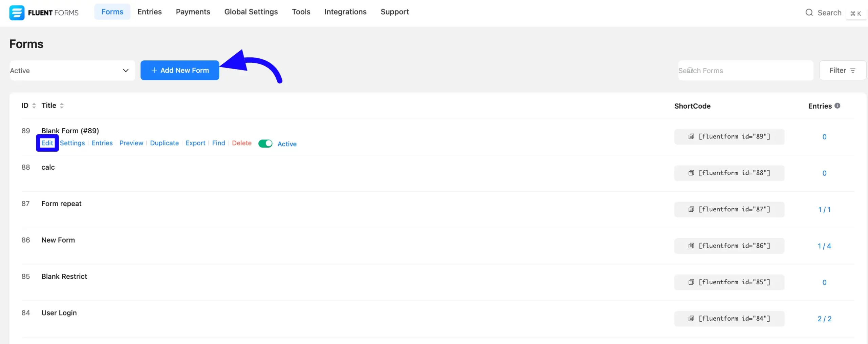Screen dimensions: 868x344
Task: Click the Form repeat title
Action: [x=61, y=203]
